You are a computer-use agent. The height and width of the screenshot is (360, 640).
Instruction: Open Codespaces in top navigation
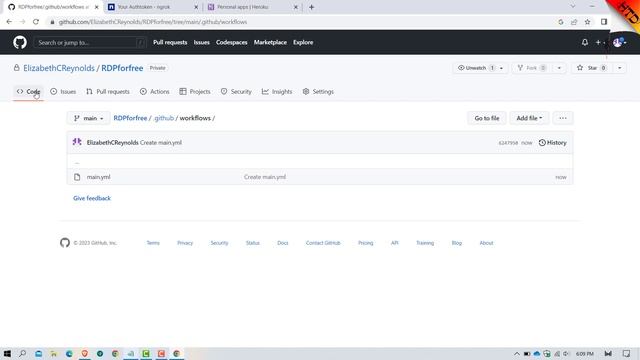231,42
